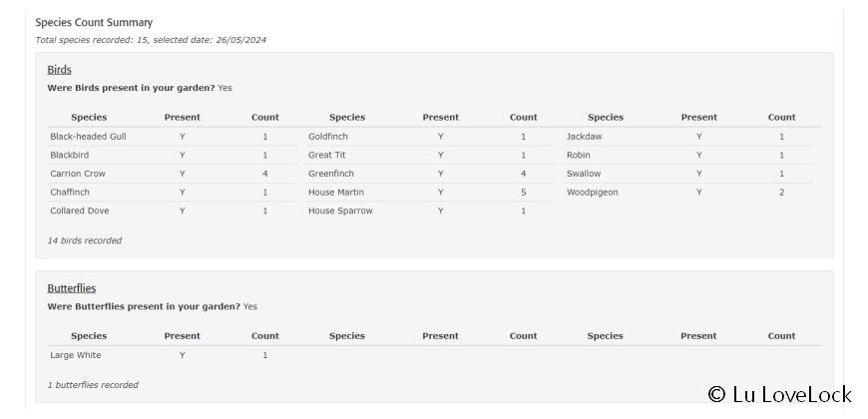Click the Woodpigeon species name
The height and width of the screenshot is (419, 868).
pyautogui.click(x=592, y=193)
